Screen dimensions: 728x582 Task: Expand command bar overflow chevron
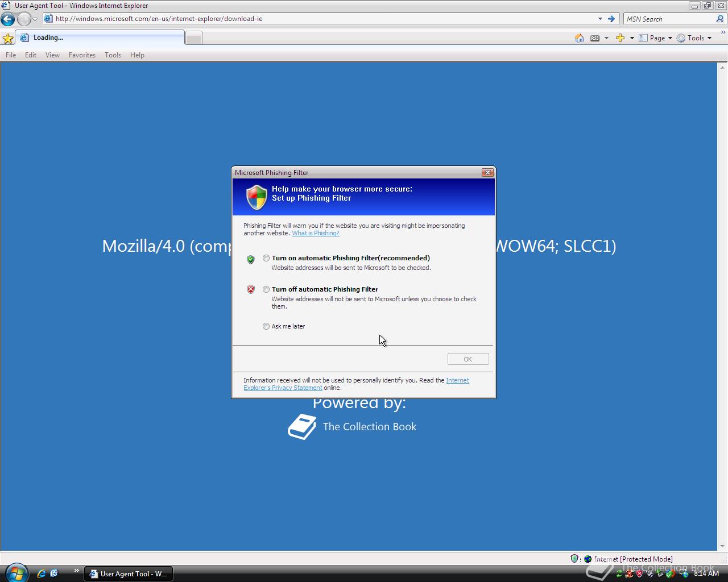coord(723,34)
